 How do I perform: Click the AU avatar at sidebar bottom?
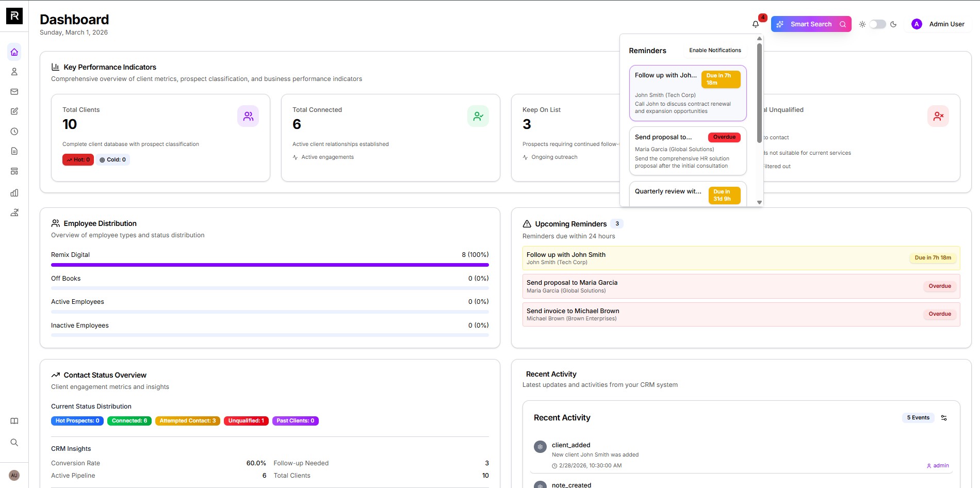coord(14,475)
